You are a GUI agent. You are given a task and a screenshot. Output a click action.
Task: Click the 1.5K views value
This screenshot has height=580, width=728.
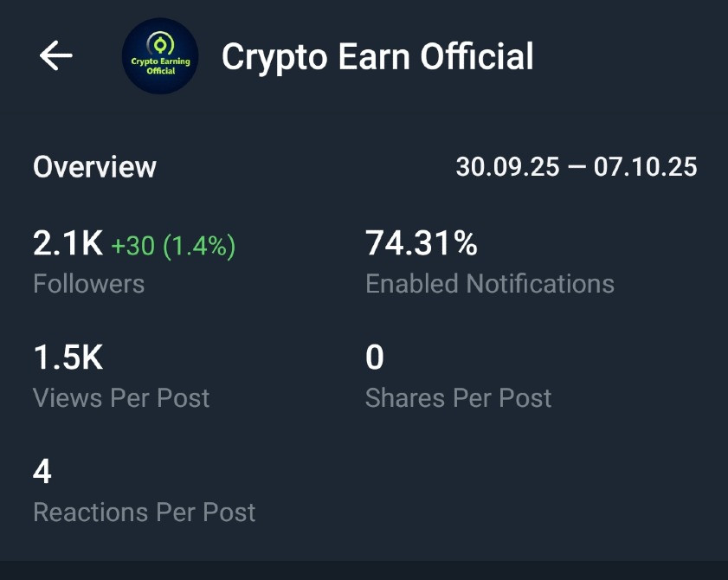click(x=68, y=358)
